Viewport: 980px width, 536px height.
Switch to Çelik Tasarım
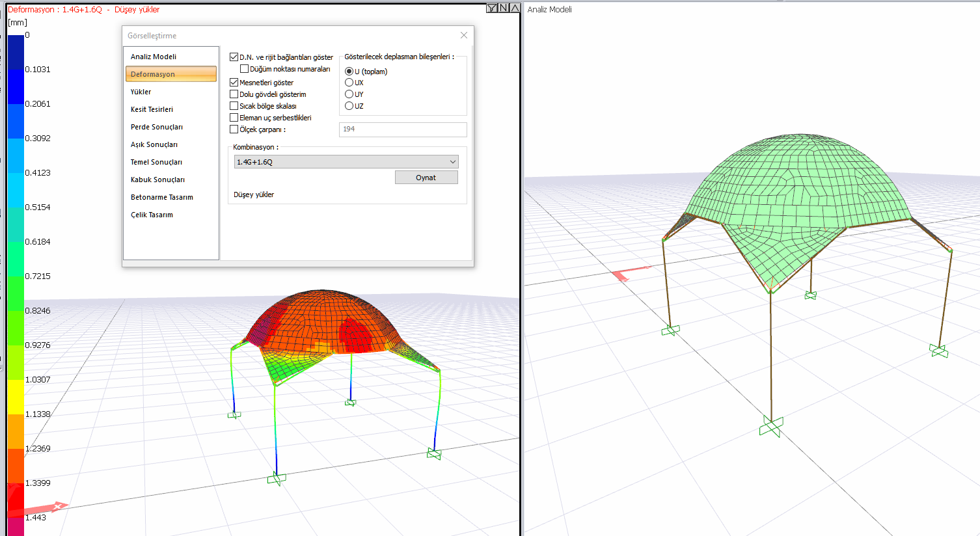pyautogui.click(x=171, y=215)
